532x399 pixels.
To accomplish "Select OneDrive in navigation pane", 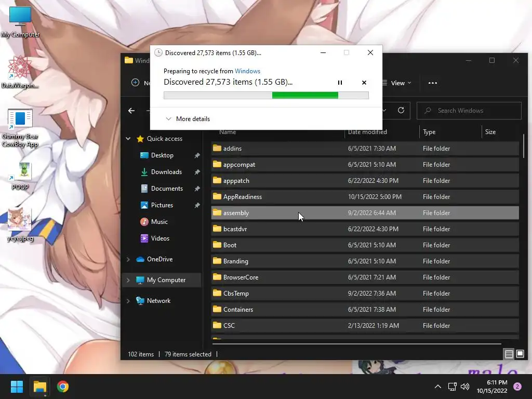I will coord(159,259).
